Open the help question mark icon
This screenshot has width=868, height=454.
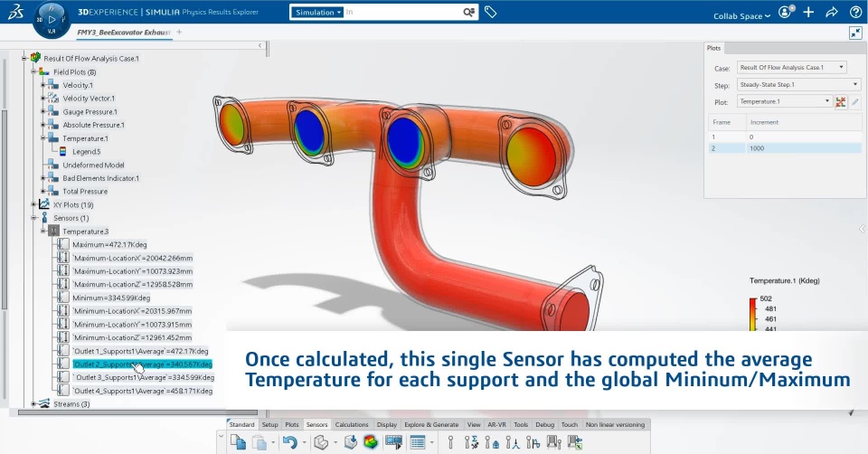[855, 12]
